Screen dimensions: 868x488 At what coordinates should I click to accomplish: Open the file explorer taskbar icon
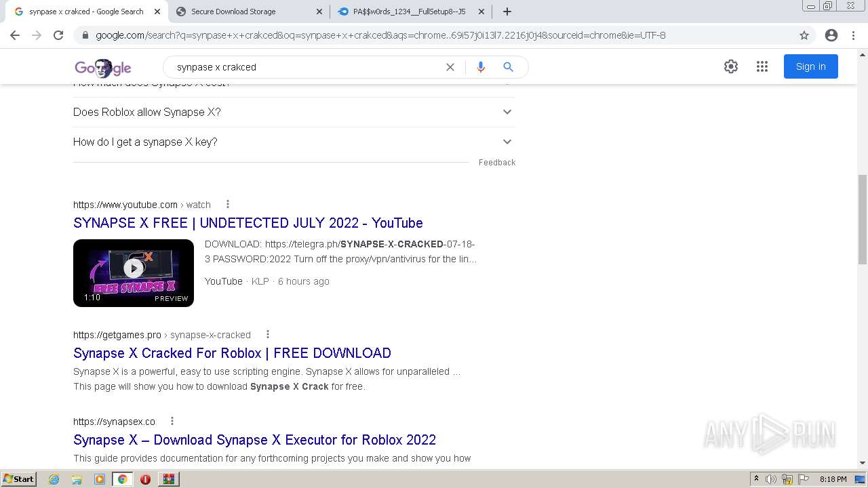click(77, 479)
